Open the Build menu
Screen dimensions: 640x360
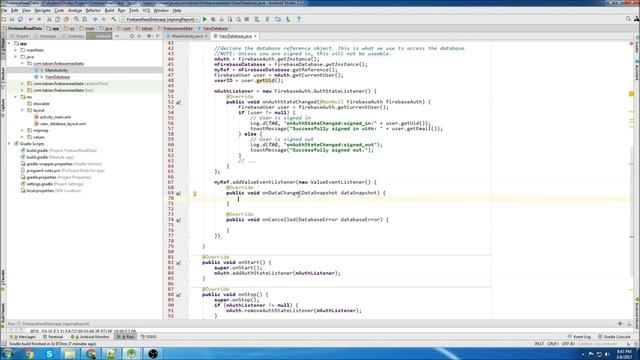(x=109, y=10)
